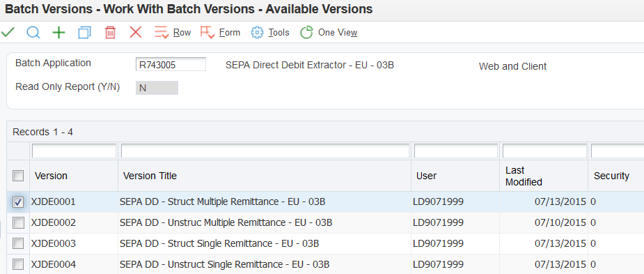Click the green Select checkmark icon
Screen dimensions: 644x274
point(8,32)
